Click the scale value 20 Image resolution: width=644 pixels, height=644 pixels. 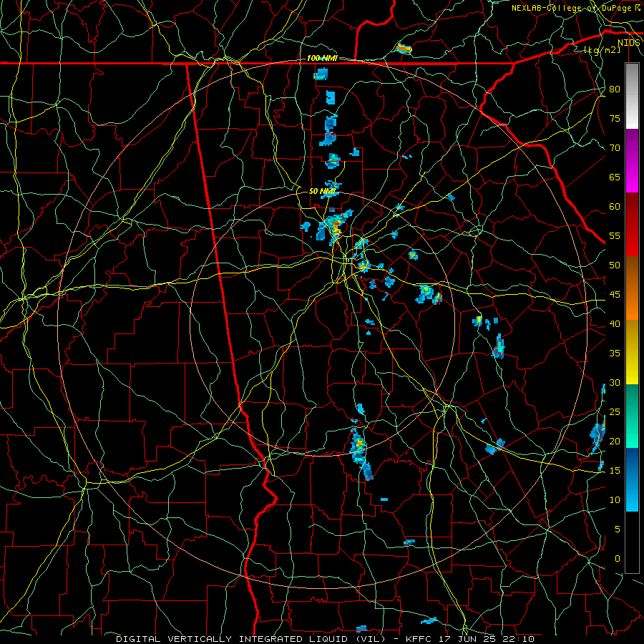point(615,441)
